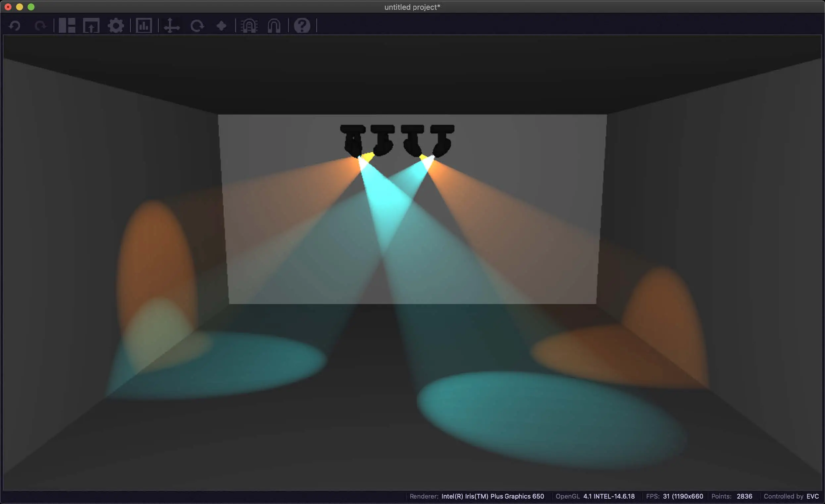Redo the last undone action

click(x=40, y=25)
